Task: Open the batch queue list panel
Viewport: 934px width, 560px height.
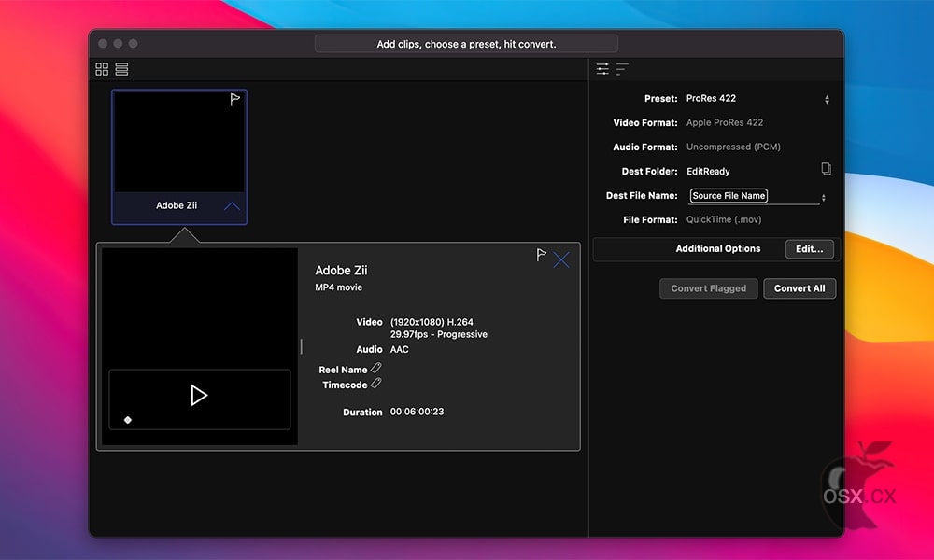Action: pos(622,69)
